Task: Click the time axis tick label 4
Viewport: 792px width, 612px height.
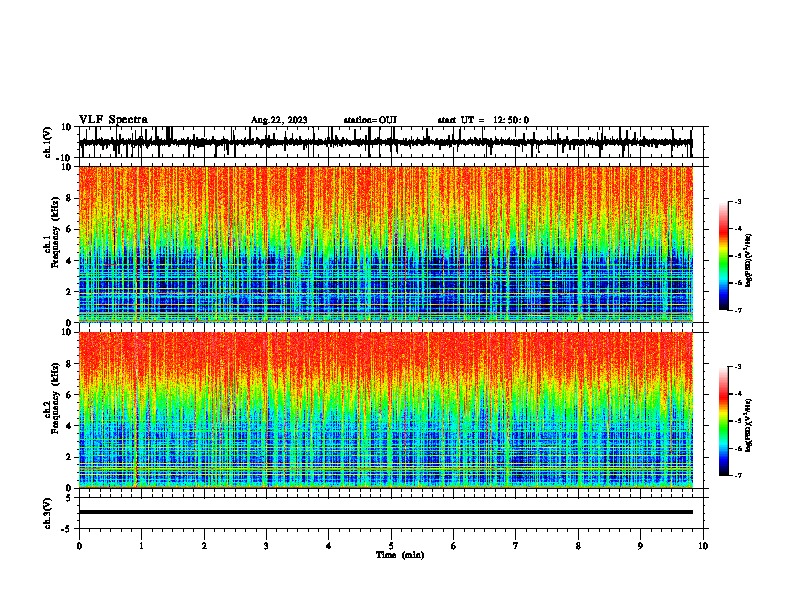Action: point(329,546)
